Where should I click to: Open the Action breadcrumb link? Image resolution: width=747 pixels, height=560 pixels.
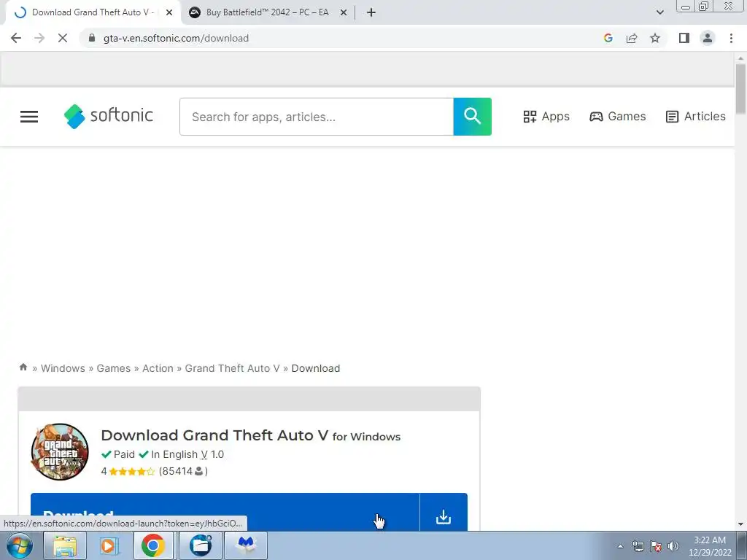click(158, 368)
